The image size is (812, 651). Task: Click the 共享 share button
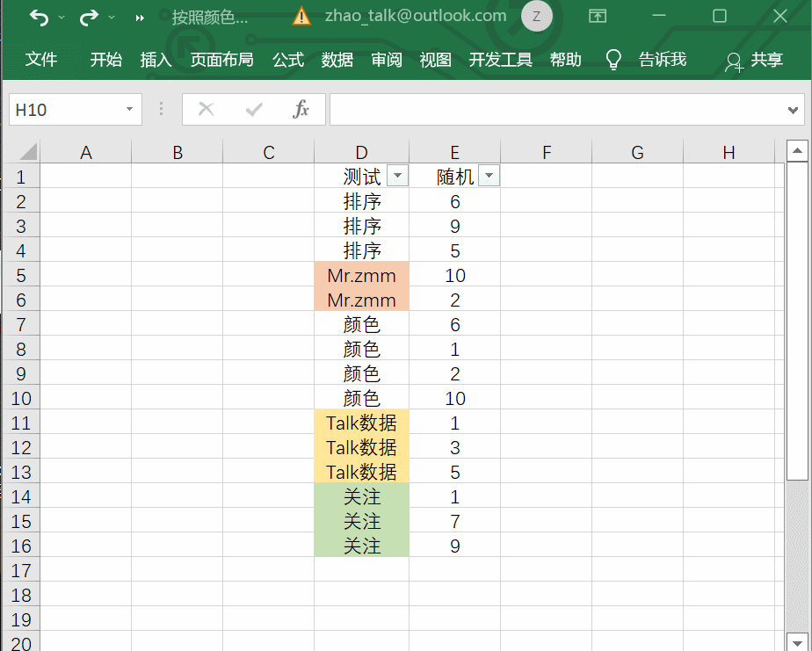755,60
